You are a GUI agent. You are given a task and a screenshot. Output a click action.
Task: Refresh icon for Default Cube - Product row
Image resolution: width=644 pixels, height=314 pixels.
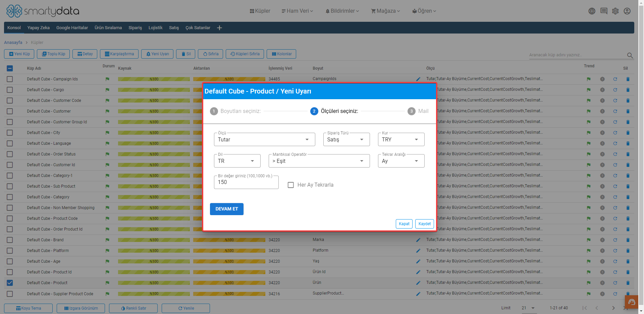(x=615, y=283)
